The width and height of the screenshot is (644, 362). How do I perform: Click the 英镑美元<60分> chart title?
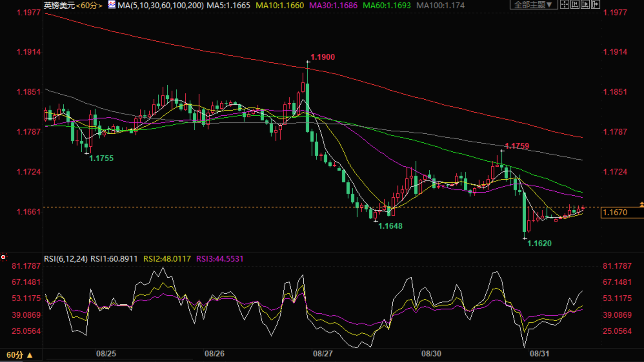[73, 6]
